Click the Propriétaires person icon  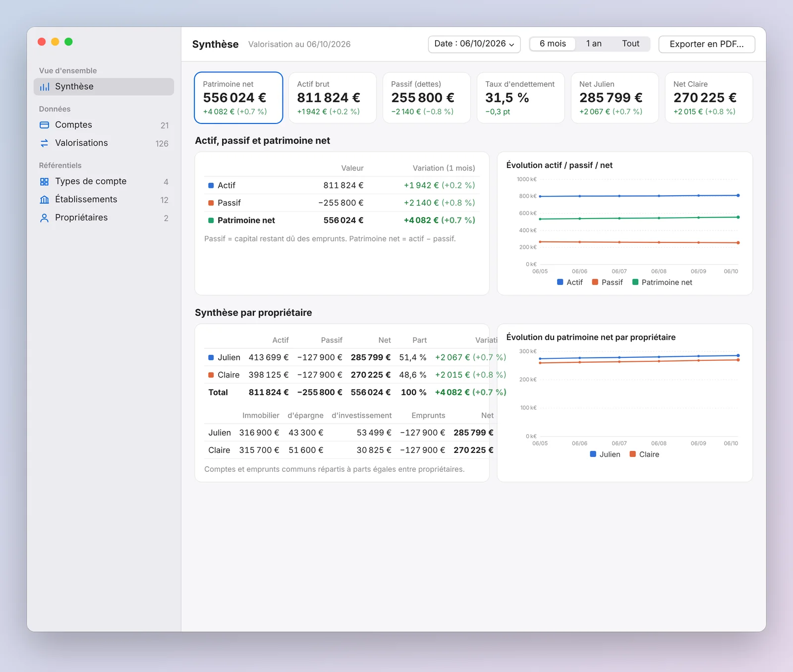45,218
